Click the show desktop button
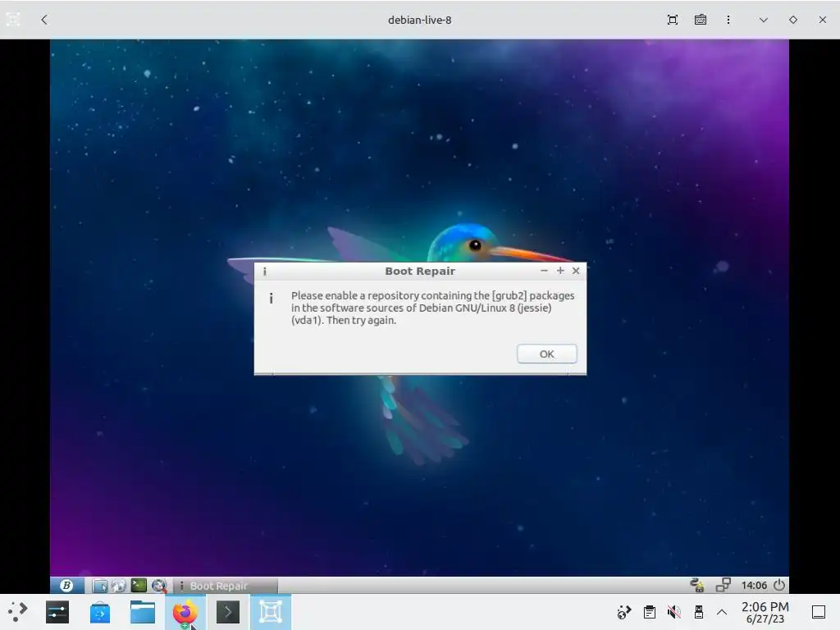The height and width of the screenshot is (630, 840). 819,612
